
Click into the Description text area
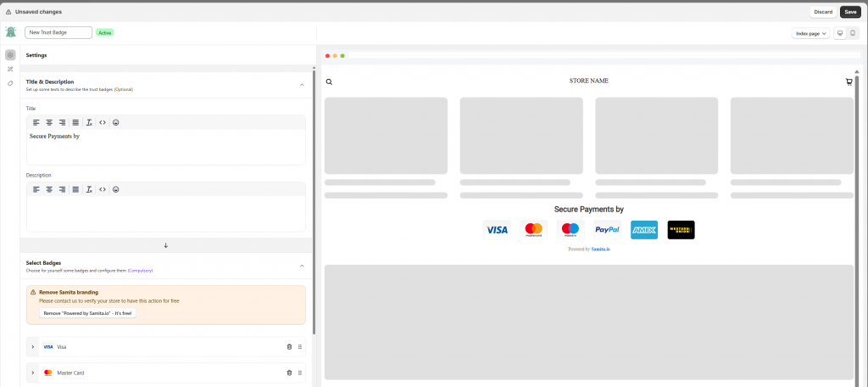pos(166,214)
